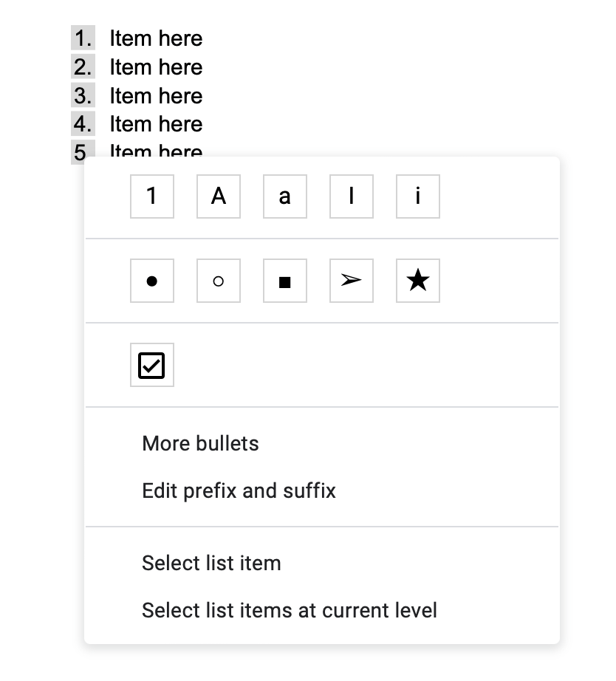
Task: Apply the lowercase letter numbering style
Action: click(x=284, y=196)
